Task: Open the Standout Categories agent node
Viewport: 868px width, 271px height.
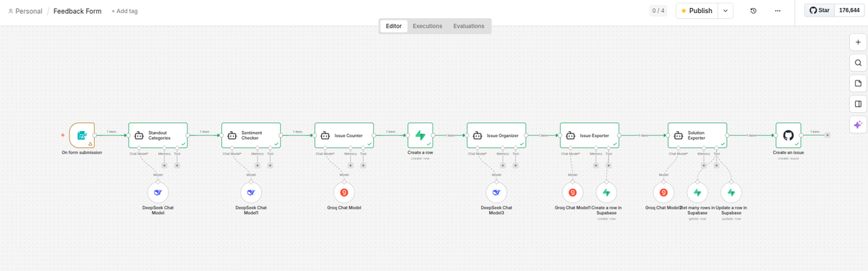Action: (158, 135)
